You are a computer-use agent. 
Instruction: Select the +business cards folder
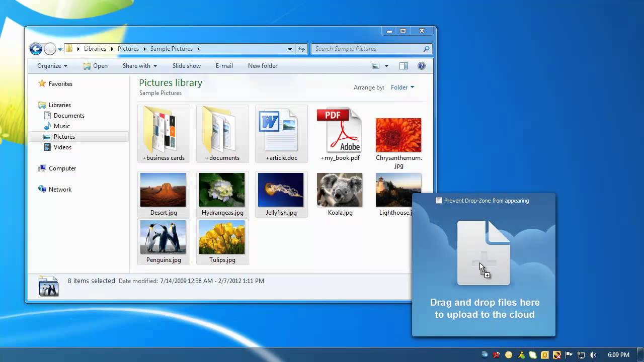[164, 134]
